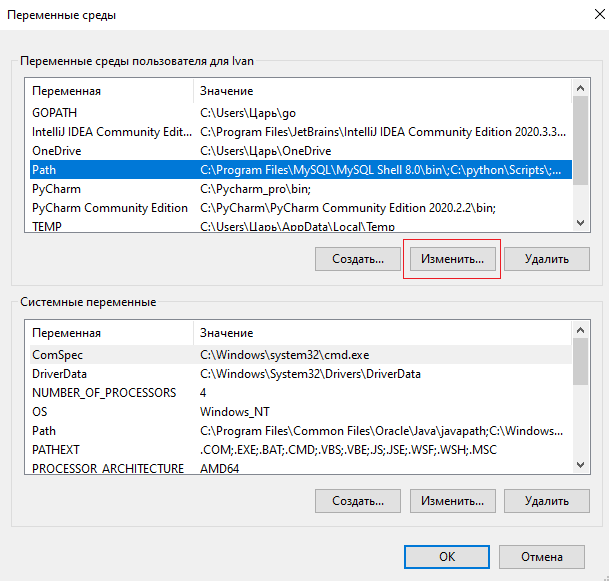The width and height of the screenshot is (609, 581).
Task: Click Значение header in system variables list
Action: tap(383, 333)
